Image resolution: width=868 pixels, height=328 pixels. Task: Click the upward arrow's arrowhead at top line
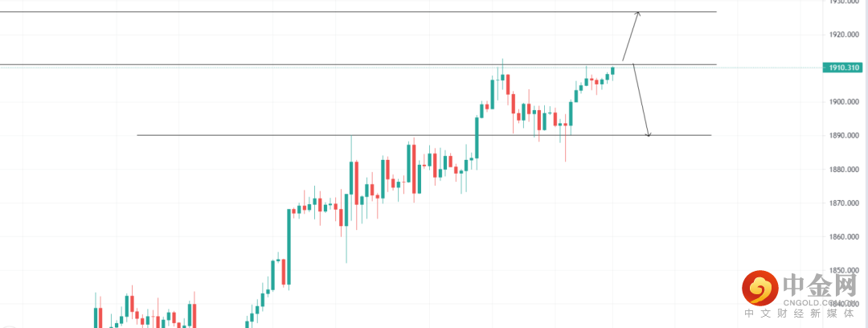(x=638, y=13)
